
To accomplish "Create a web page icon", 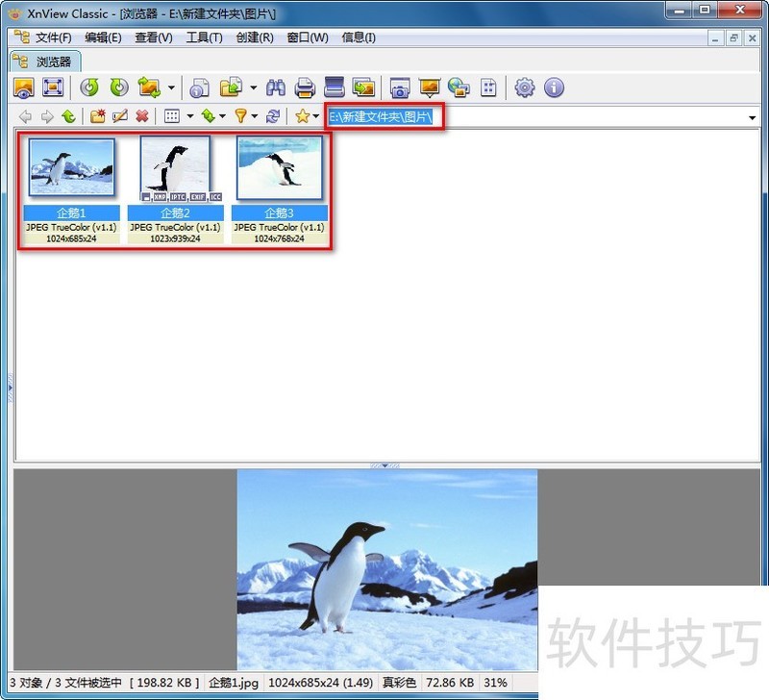I will 459,88.
